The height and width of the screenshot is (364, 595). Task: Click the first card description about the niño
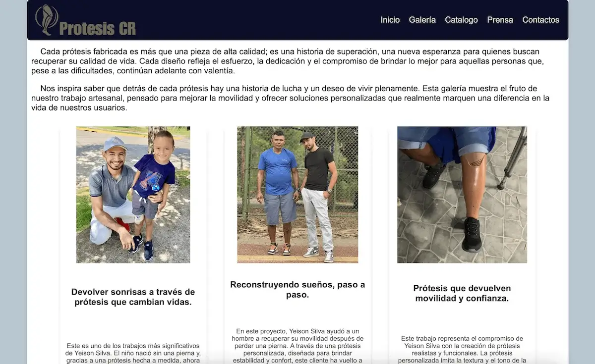click(x=133, y=353)
